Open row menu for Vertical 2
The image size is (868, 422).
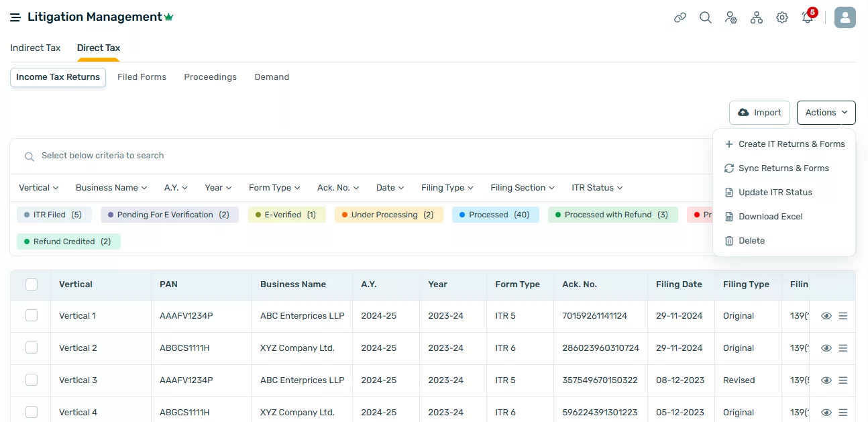[843, 348]
